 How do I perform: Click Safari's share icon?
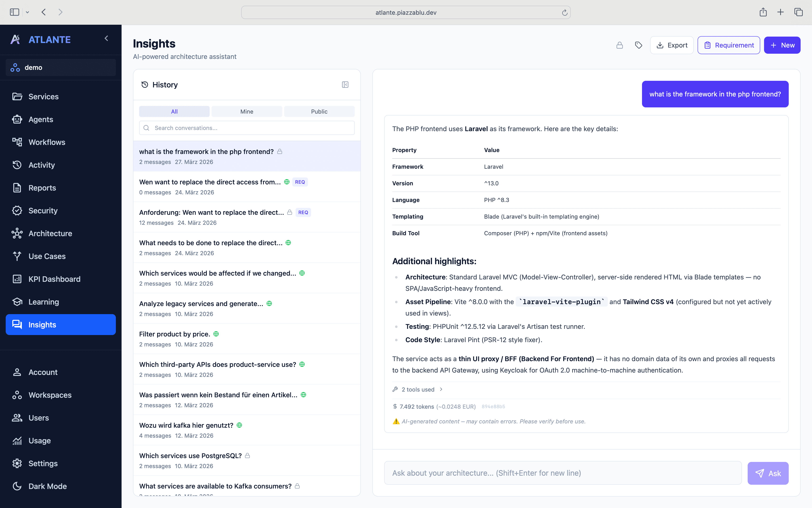click(763, 12)
